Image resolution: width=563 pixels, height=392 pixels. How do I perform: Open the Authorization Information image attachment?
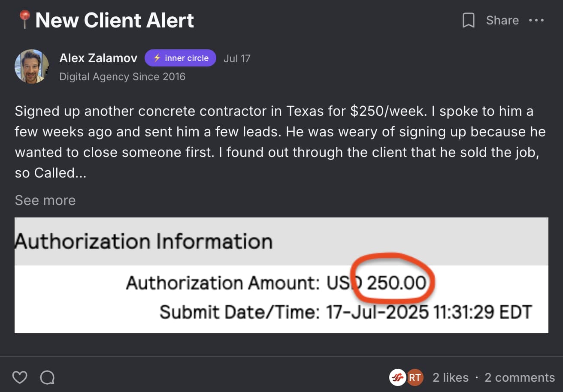point(281,275)
